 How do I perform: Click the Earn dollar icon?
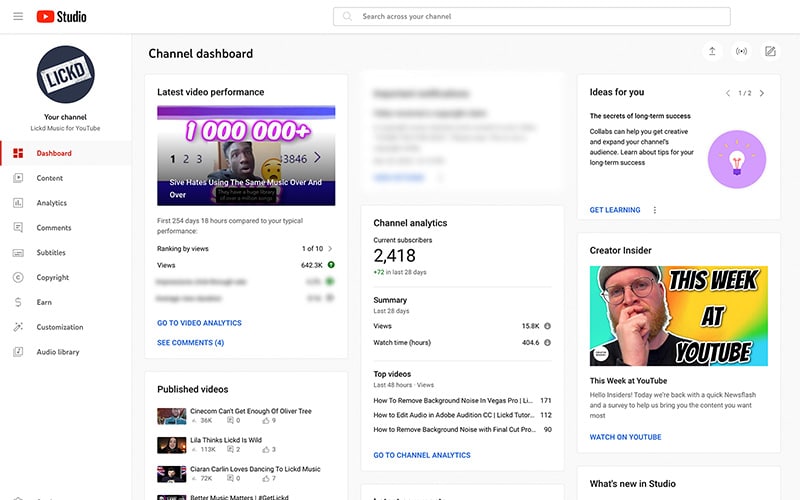(18, 302)
